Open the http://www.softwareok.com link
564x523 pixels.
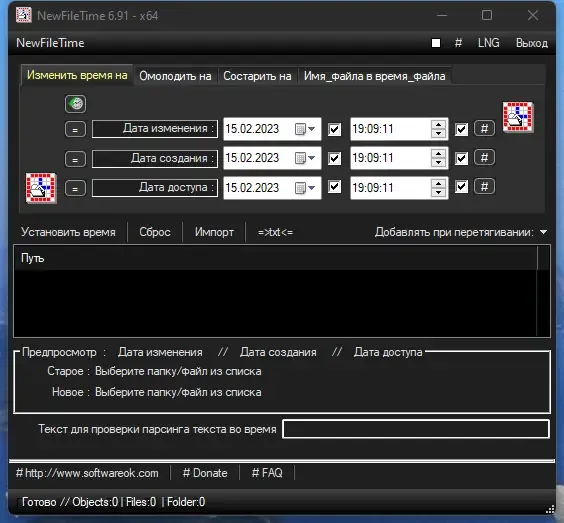(x=87, y=473)
